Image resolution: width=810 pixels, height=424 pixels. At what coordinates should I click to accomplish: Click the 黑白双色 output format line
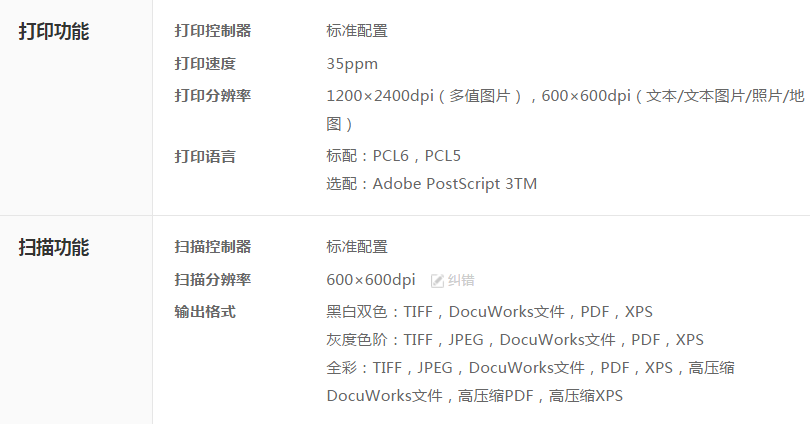[490, 312]
